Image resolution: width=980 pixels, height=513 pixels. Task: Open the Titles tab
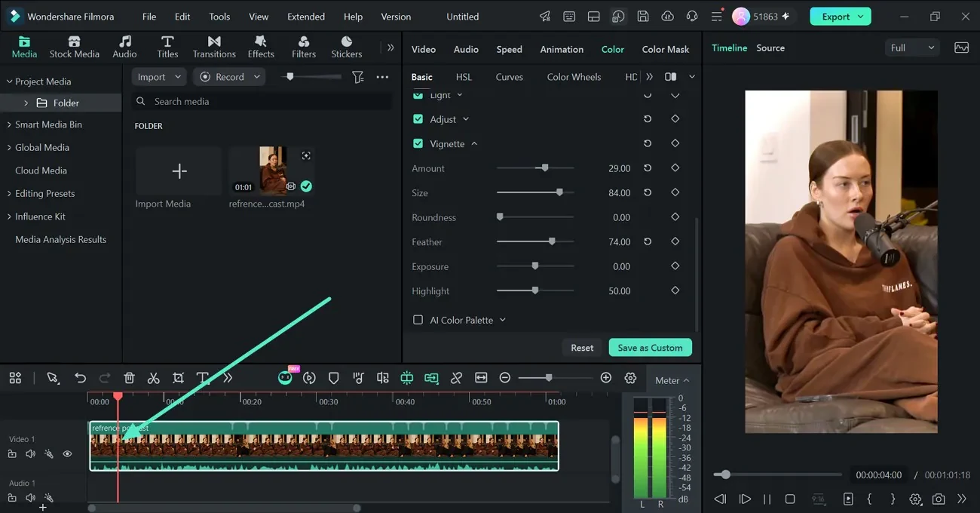click(x=167, y=47)
